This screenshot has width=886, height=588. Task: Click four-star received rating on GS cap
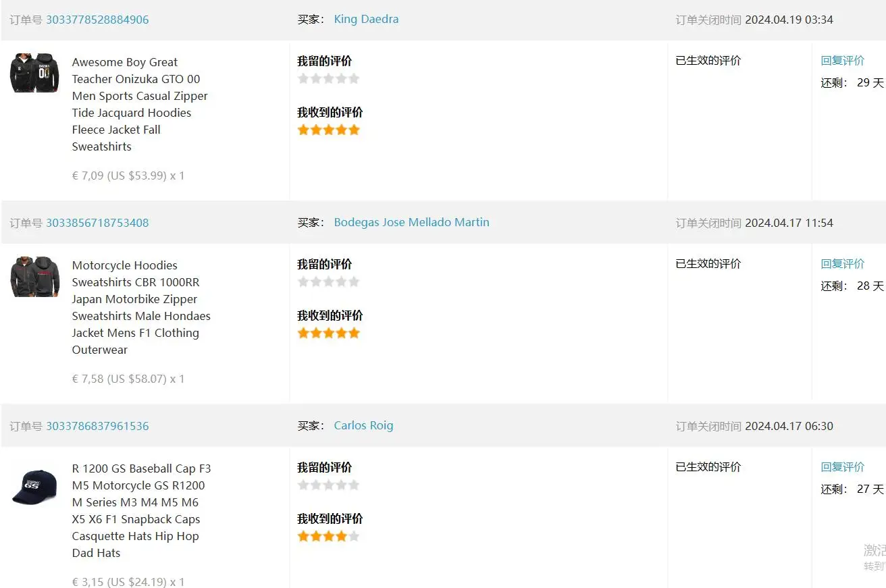[x=328, y=536]
